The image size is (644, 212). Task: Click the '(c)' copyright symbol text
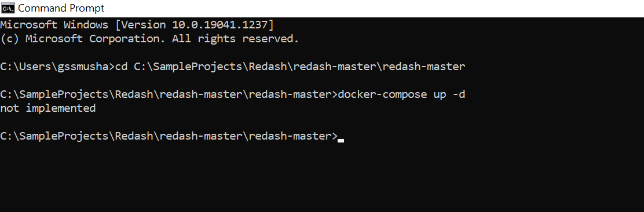[9, 39]
